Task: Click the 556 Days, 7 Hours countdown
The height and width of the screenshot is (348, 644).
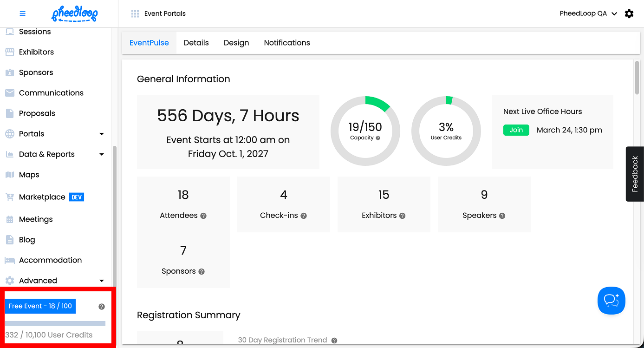Action: 228,116
